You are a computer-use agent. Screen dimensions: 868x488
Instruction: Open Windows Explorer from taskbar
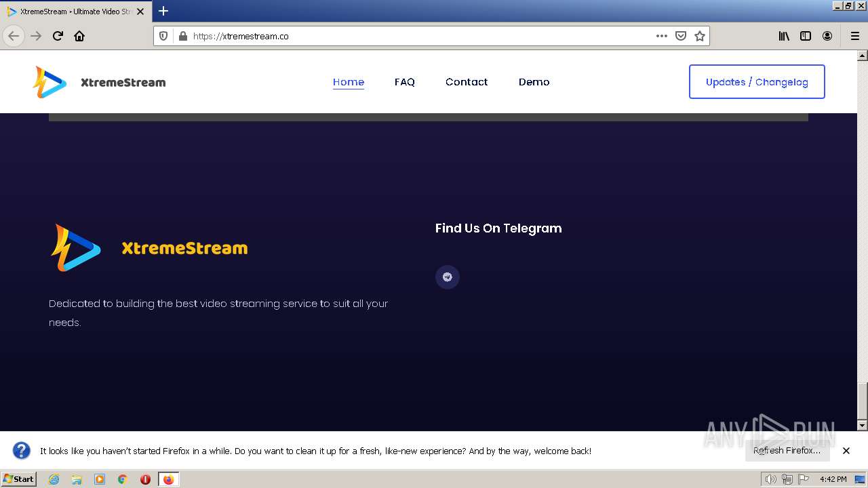pyautogui.click(x=77, y=479)
